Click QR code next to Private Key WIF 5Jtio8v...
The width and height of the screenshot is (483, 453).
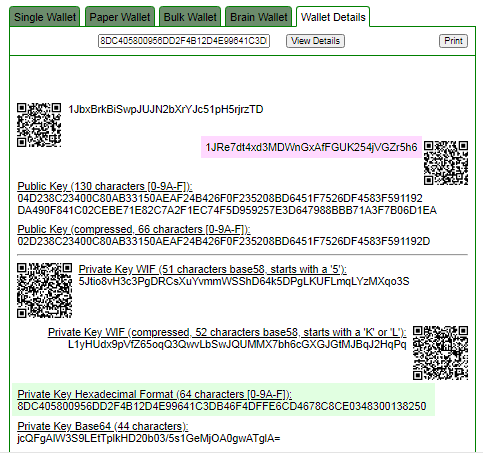tap(45, 290)
